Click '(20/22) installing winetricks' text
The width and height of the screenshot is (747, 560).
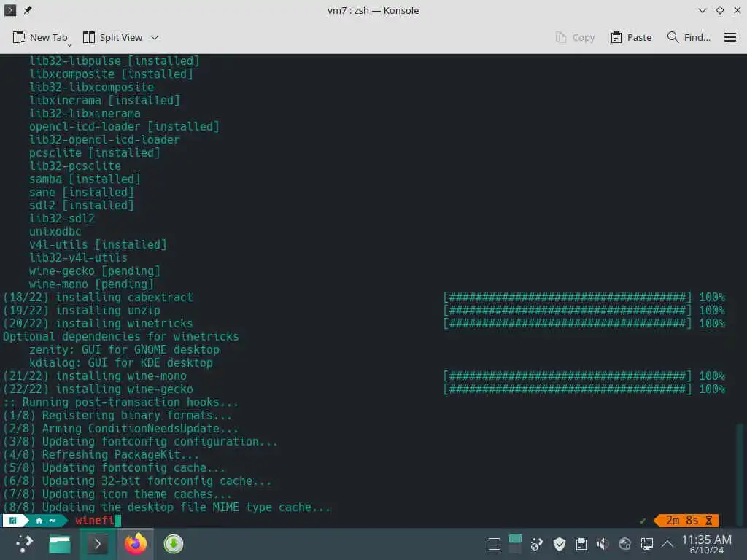pyautogui.click(x=98, y=323)
